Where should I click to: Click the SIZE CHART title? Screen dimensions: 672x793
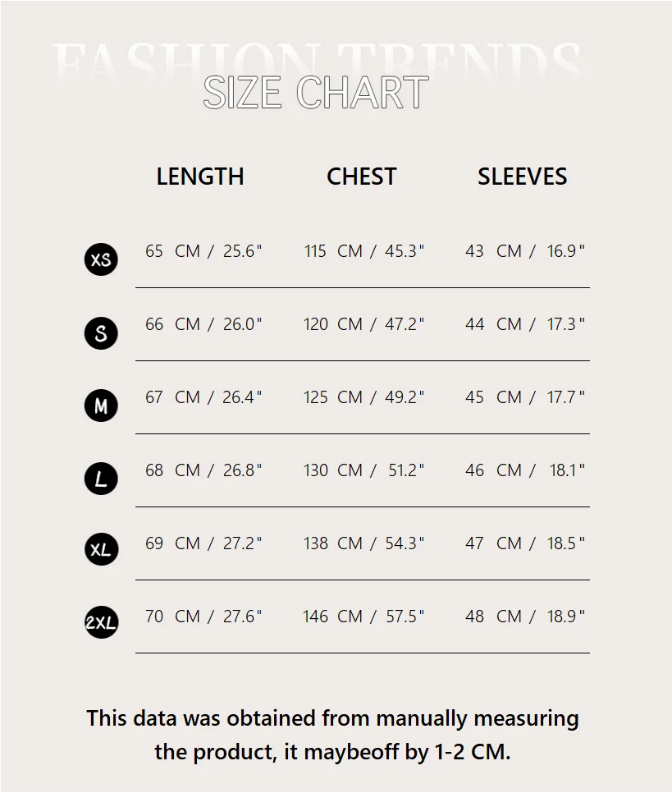(315, 93)
